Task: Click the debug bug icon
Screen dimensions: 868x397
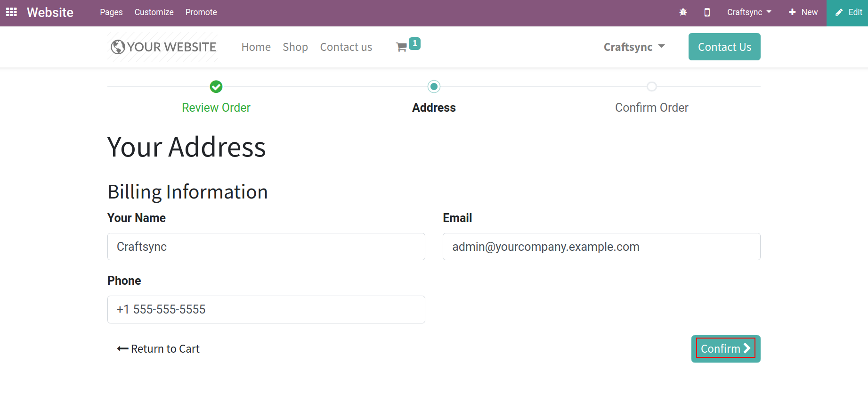Action: [x=683, y=12]
